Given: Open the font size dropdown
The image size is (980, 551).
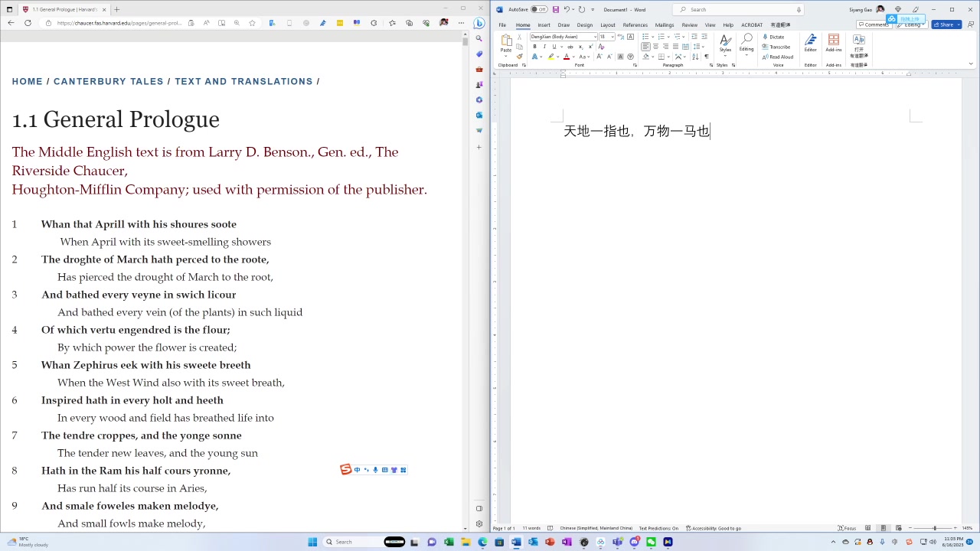Looking at the screenshot, I should pos(612,37).
